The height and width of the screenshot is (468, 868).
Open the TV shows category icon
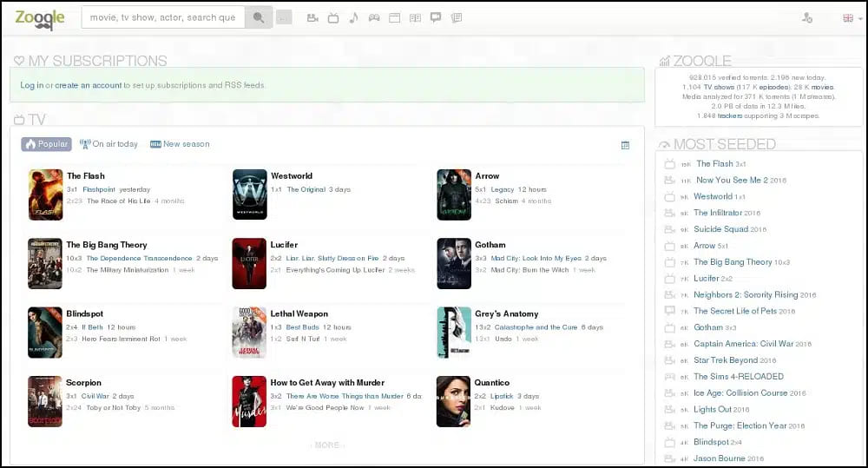pos(332,17)
